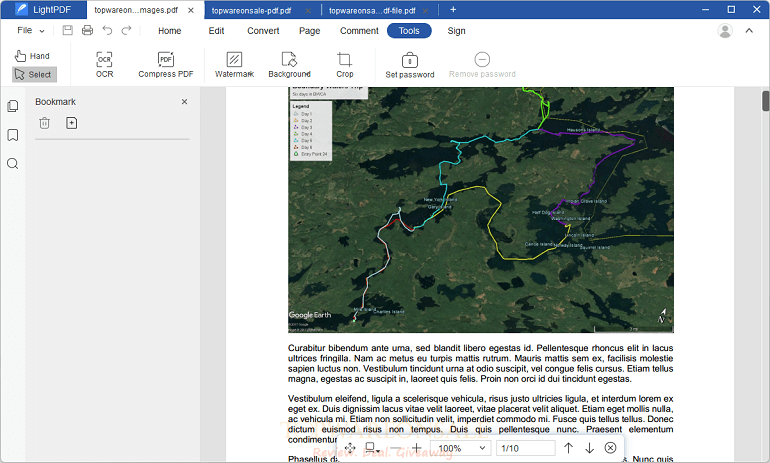Click Set password

[x=410, y=65]
